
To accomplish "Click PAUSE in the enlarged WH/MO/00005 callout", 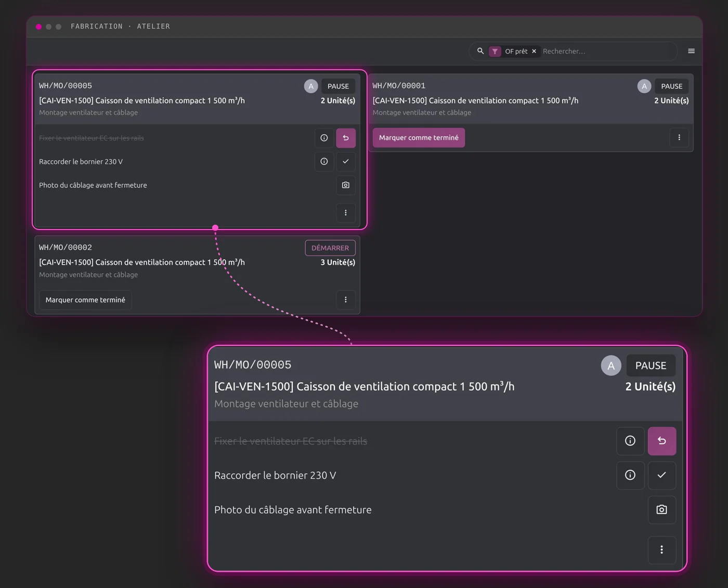I will (x=651, y=365).
